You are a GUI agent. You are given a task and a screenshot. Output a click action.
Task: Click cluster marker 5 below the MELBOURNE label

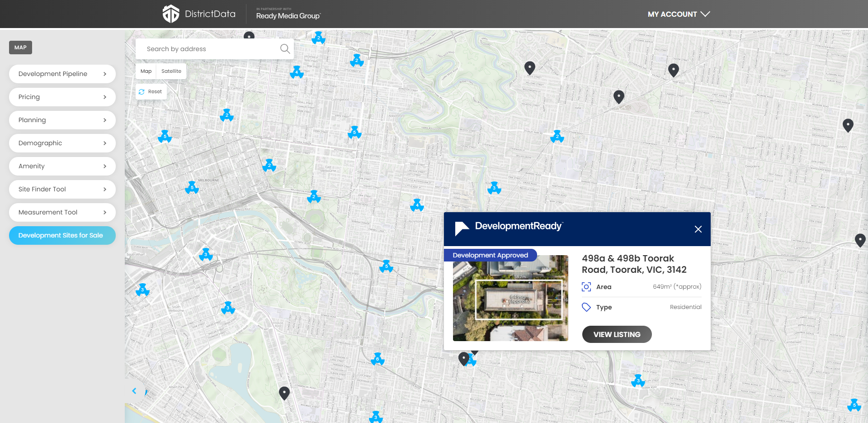tap(192, 187)
